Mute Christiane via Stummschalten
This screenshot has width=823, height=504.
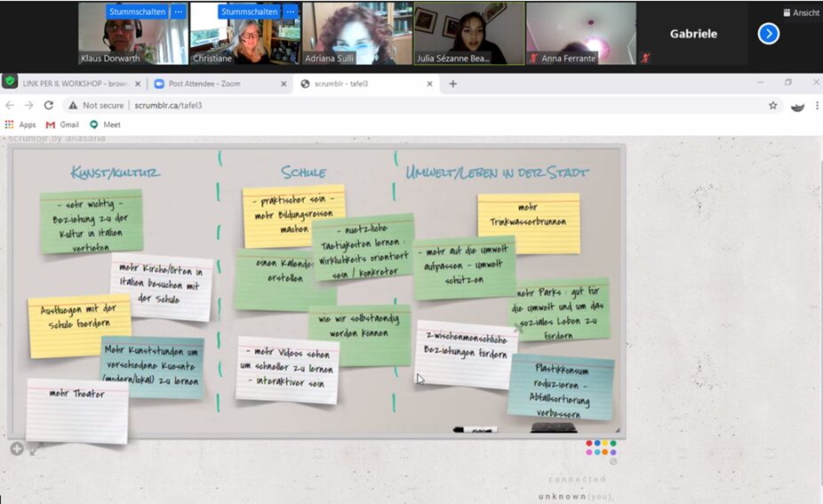click(x=249, y=12)
